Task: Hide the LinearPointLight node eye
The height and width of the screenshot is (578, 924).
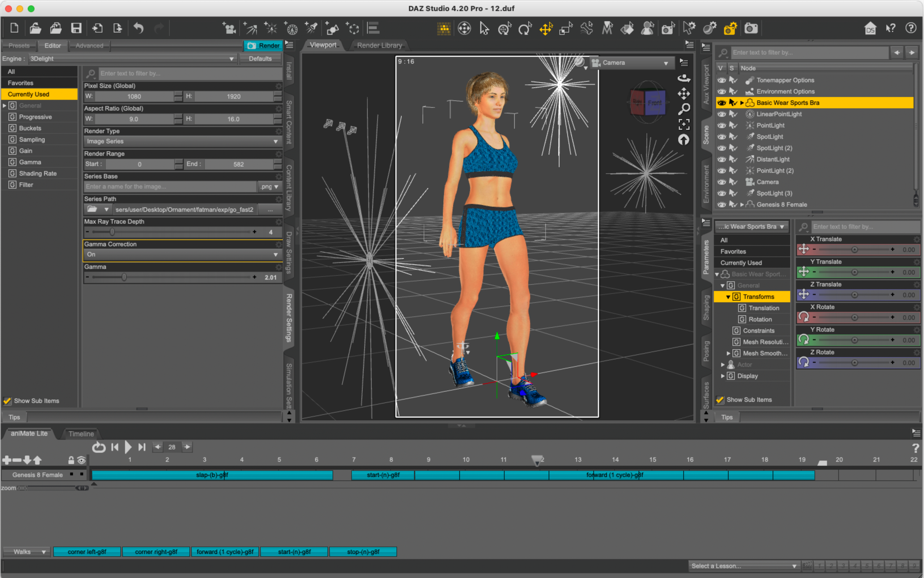Action: (721, 114)
